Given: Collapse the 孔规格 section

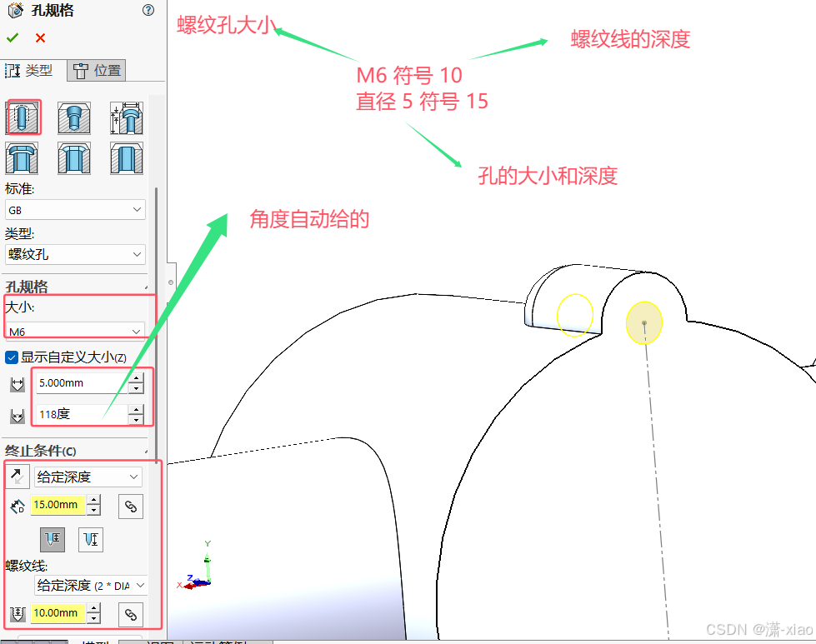Looking at the screenshot, I should tap(146, 287).
